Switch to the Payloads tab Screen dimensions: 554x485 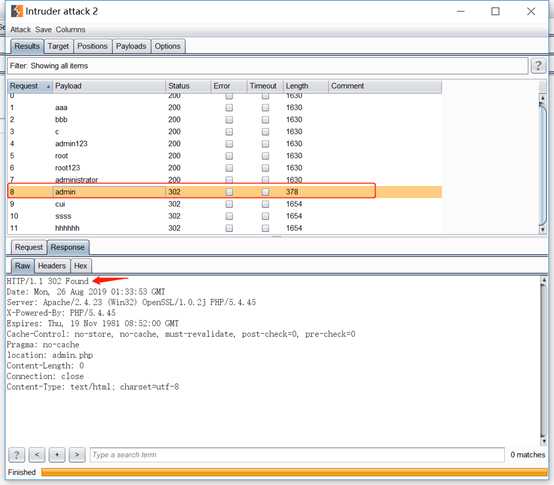pyautogui.click(x=131, y=46)
